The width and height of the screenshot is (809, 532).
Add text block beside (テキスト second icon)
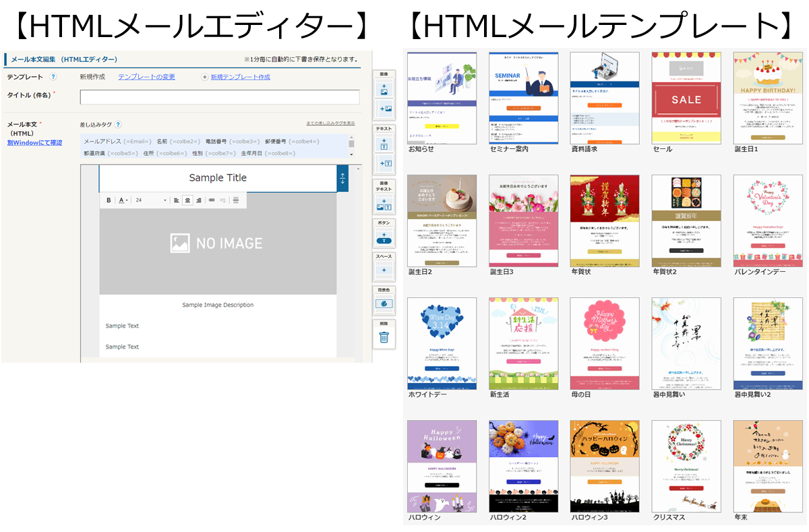pyautogui.click(x=384, y=163)
